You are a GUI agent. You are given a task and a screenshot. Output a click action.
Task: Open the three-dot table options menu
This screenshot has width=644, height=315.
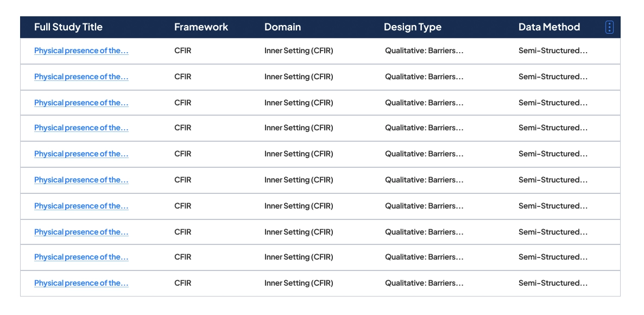(x=609, y=27)
